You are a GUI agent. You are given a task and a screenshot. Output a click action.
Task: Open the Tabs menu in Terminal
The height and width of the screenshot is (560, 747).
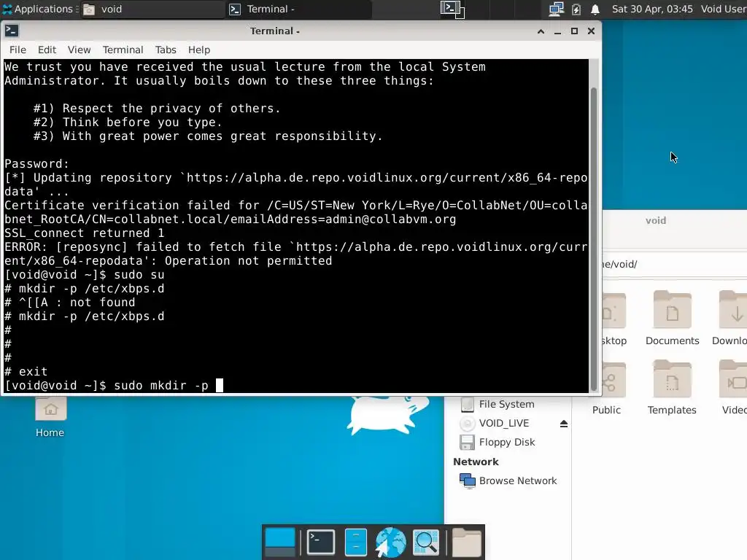[166, 50]
